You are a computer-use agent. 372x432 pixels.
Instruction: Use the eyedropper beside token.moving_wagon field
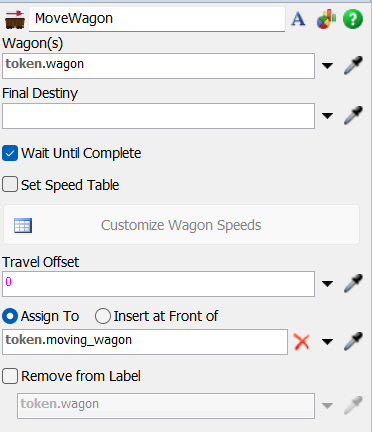(x=353, y=341)
